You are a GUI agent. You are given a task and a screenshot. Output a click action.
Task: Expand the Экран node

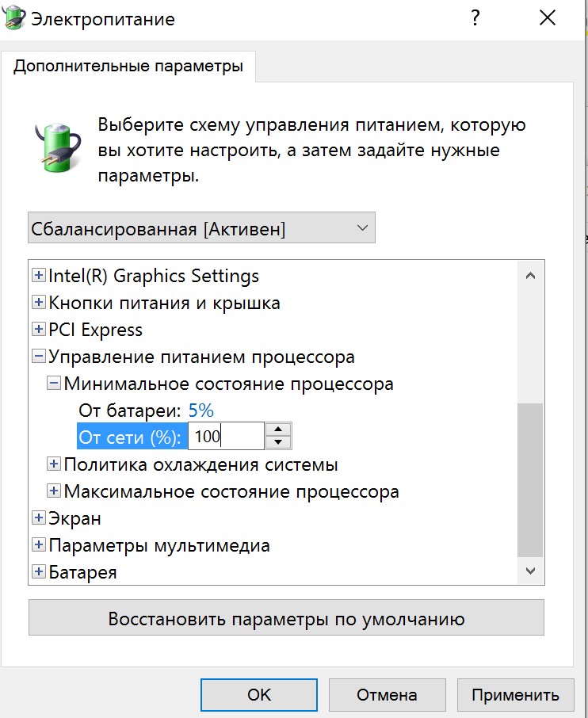point(39,517)
